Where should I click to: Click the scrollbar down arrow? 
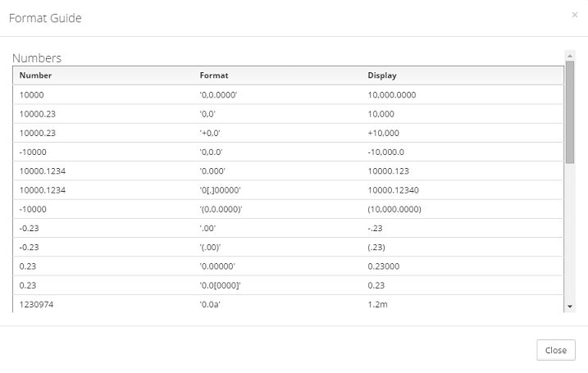click(x=570, y=307)
